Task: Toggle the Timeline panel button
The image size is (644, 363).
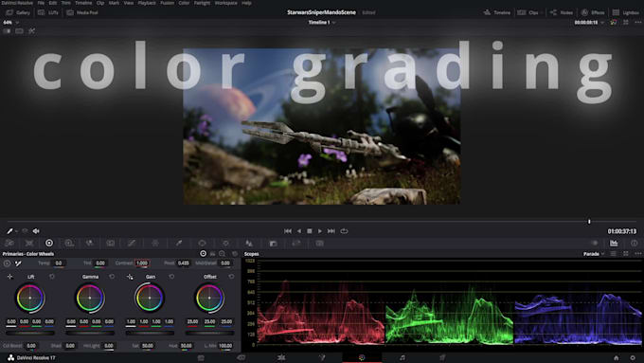Action: 497,12
